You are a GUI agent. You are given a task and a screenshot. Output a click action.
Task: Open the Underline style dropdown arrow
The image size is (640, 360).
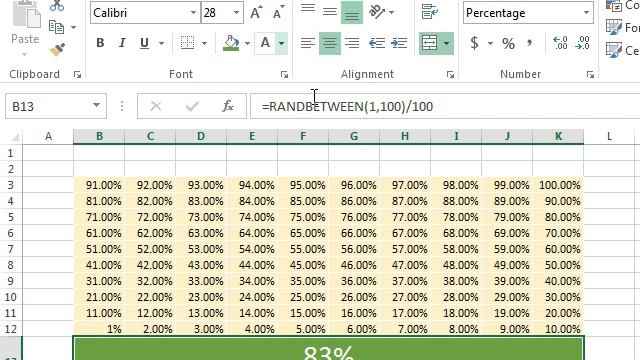(x=162, y=43)
